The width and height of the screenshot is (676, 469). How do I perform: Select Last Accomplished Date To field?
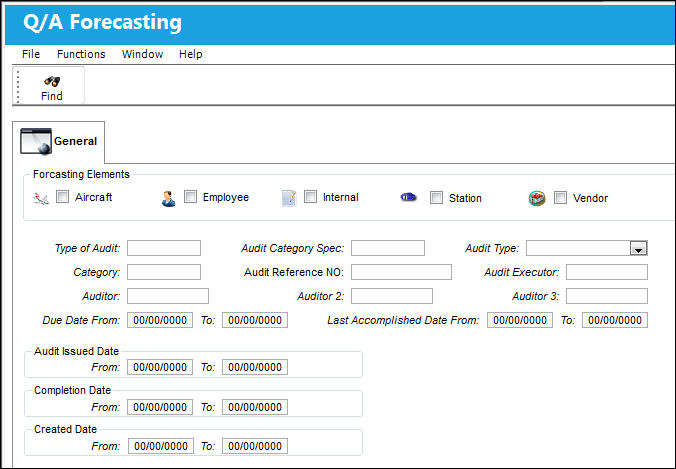point(615,320)
